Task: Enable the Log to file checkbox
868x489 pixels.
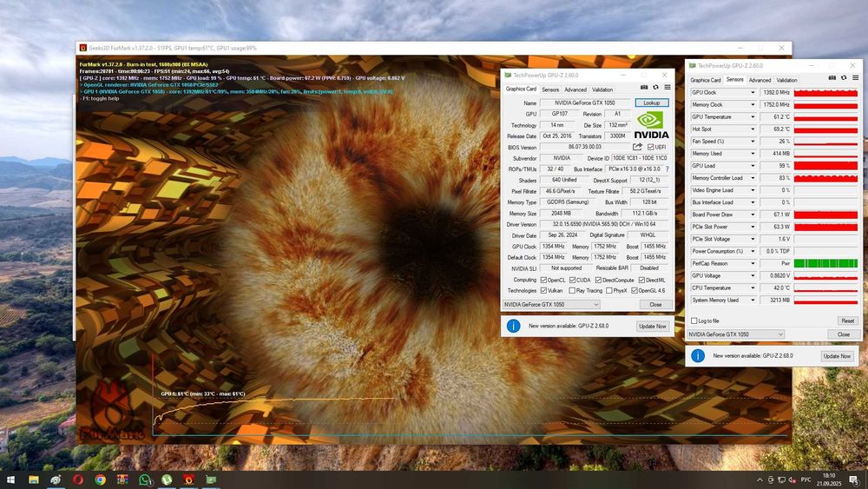Action: point(694,320)
